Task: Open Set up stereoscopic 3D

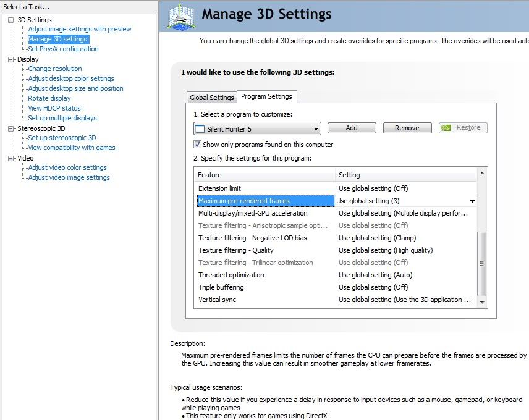Action: [62, 138]
